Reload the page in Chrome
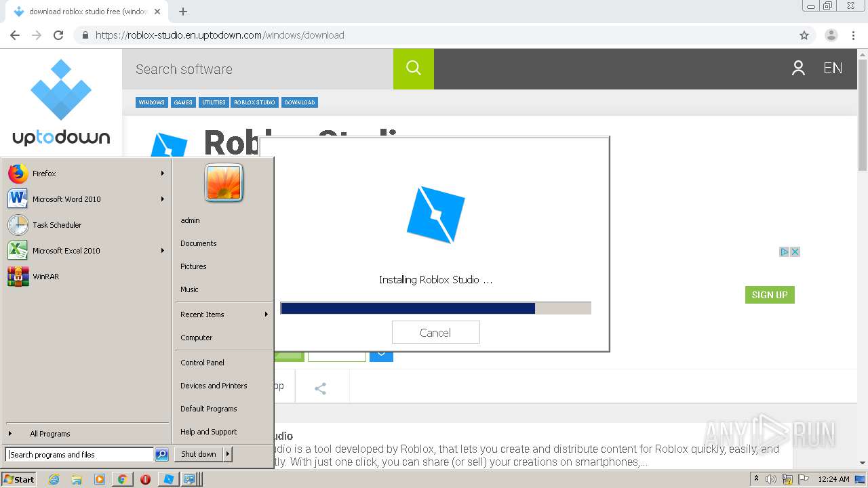 click(x=58, y=35)
